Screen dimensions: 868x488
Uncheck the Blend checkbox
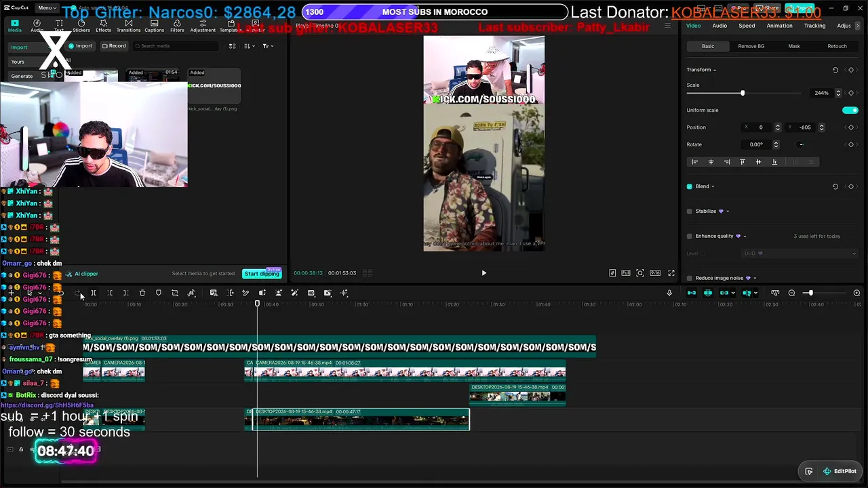pos(690,186)
